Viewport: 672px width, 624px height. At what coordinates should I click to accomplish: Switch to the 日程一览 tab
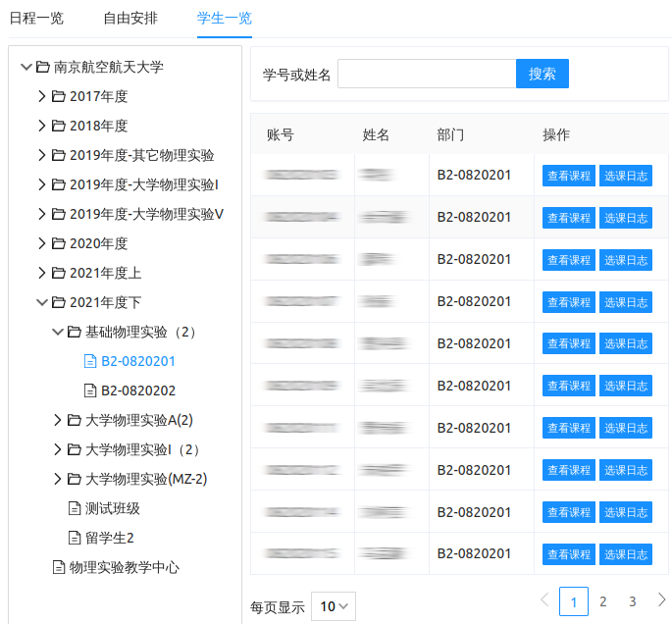pyautogui.click(x=35, y=18)
